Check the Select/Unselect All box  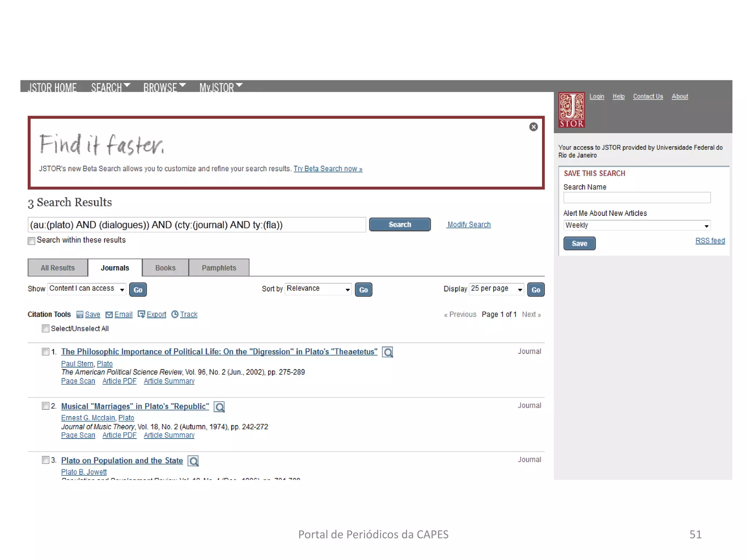(46, 328)
